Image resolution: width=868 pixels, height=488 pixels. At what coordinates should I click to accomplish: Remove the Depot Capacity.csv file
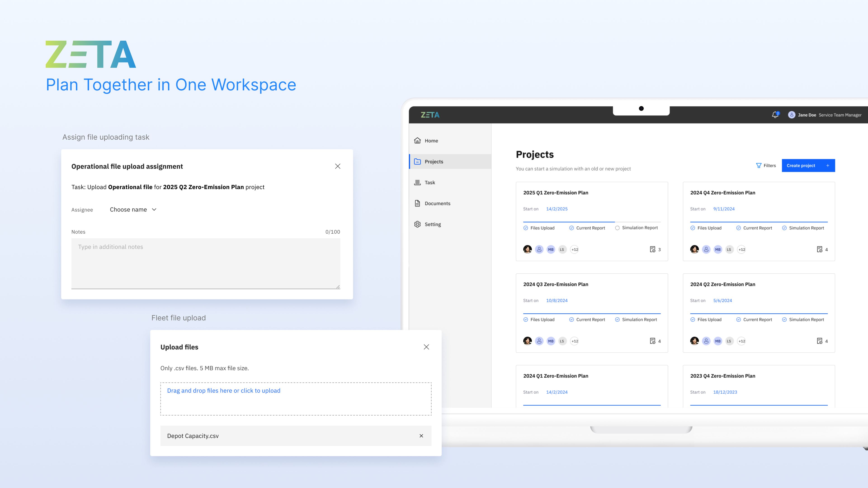click(x=421, y=436)
